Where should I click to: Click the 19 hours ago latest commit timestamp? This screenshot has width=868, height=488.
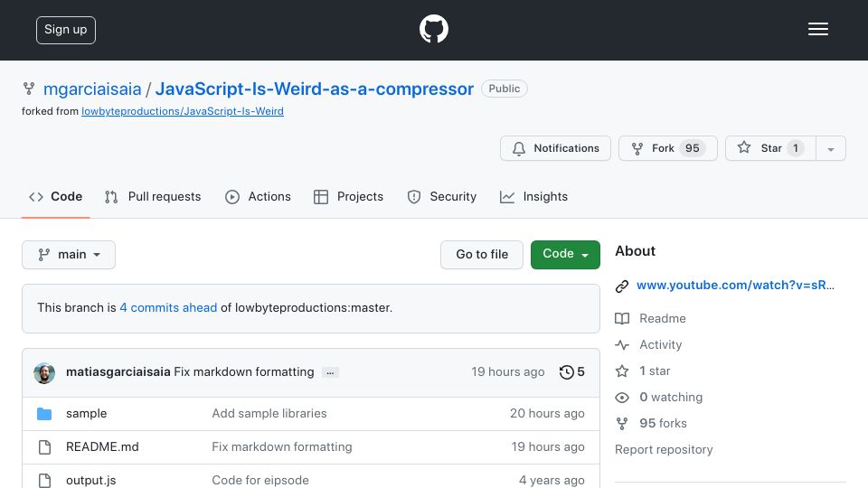507,371
